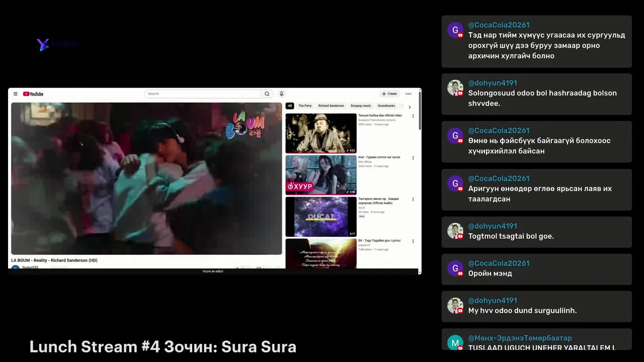
Task: Click chat message 'My hvv odoo dund surguuliinh.'
Action: [x=523, y=311]
